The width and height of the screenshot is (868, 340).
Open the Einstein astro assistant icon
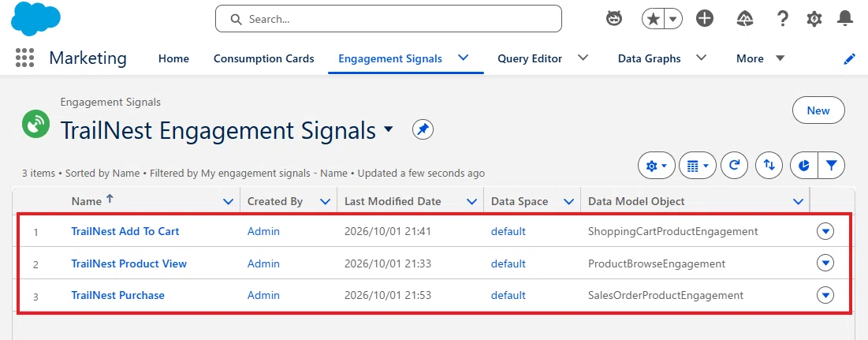(614, 19)
